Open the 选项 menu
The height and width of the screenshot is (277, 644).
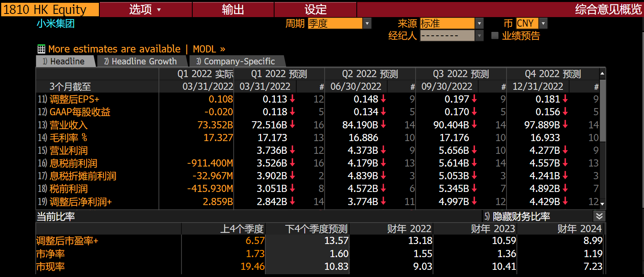tap(145, 10)
